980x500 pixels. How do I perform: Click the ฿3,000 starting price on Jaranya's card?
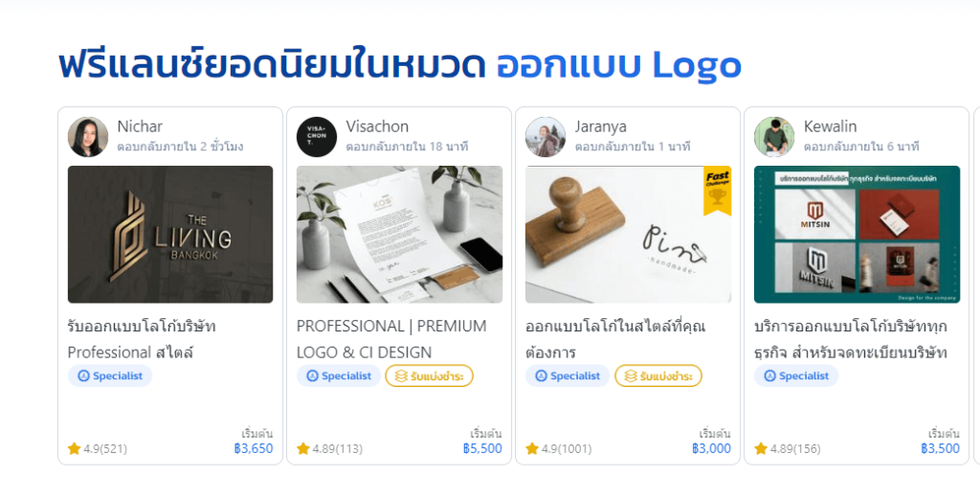tap(711, 448)
